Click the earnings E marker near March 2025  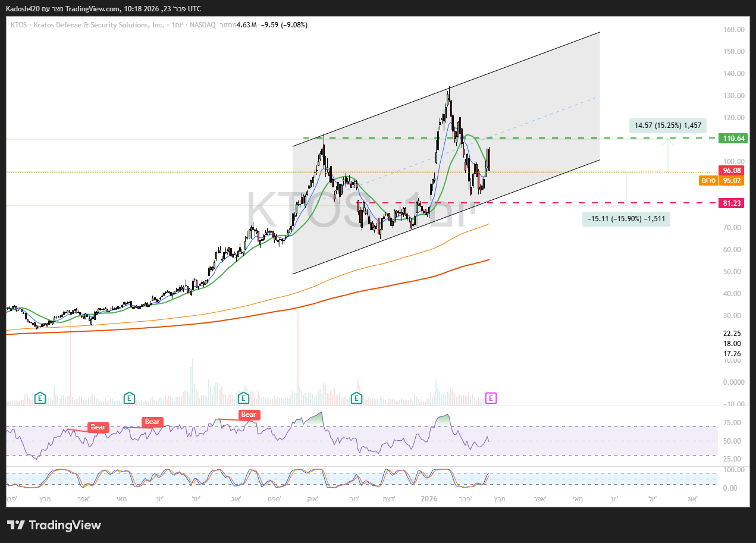tap(40, 398)
